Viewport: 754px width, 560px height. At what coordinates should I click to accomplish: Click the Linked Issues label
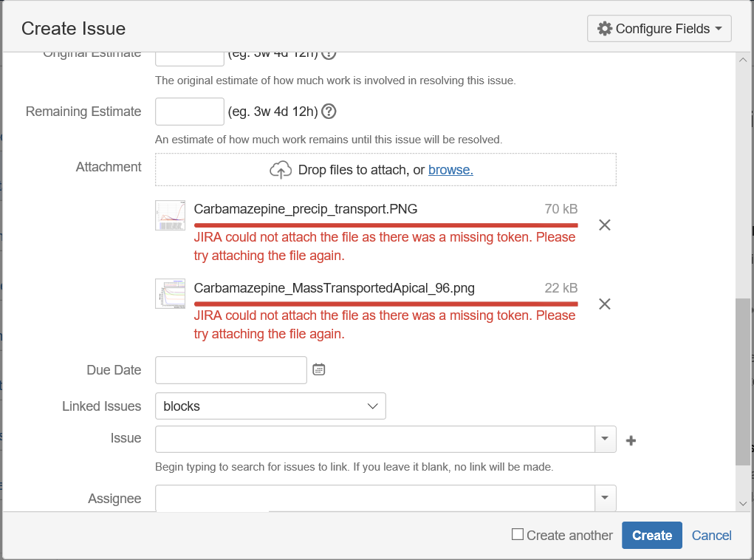pyautogui.click(x=101, y=406)
